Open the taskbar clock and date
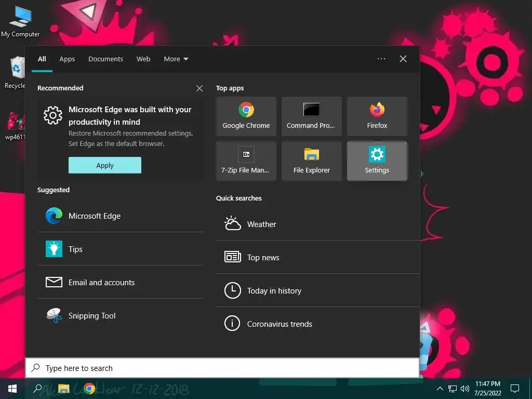532x399 pixels. click(x=488, y=389)
